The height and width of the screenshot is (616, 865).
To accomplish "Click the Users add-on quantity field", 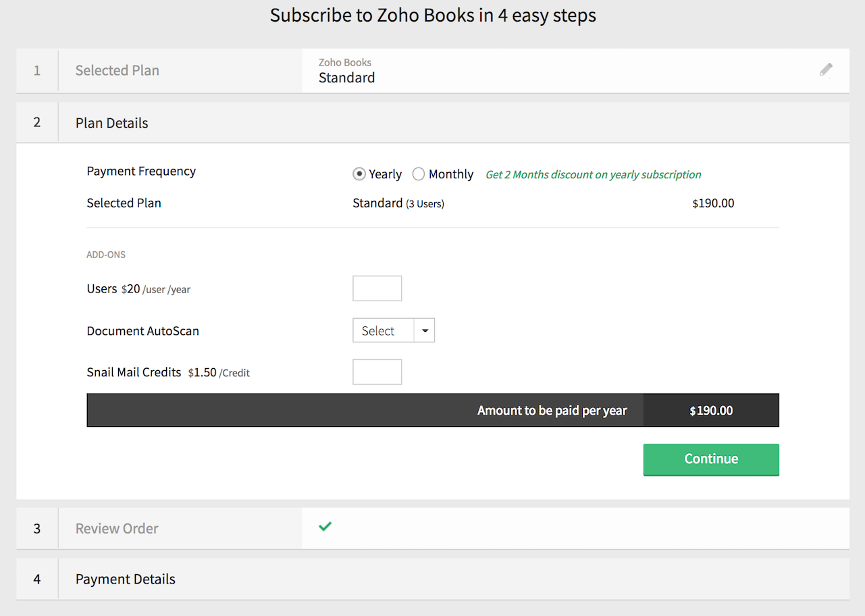I will (x=377, y=288).
